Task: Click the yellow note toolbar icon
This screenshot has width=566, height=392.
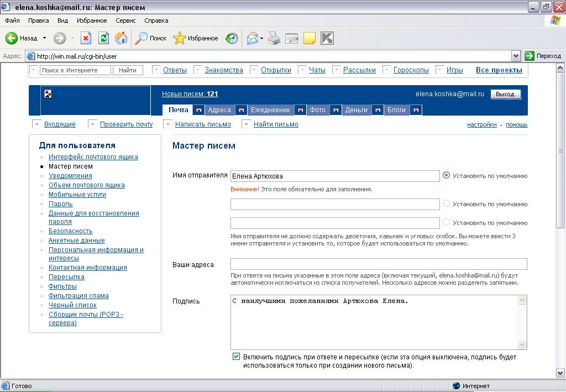Action: click(x=310, y=38)
